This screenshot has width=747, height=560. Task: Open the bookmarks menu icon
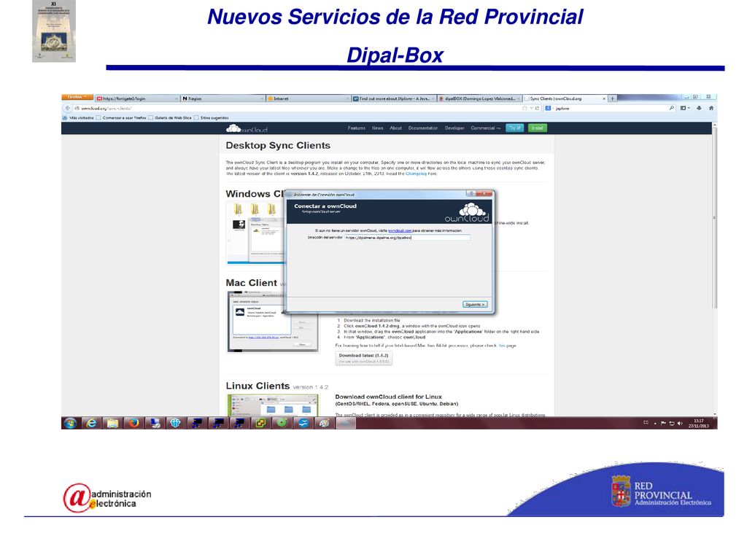point(684,108)
